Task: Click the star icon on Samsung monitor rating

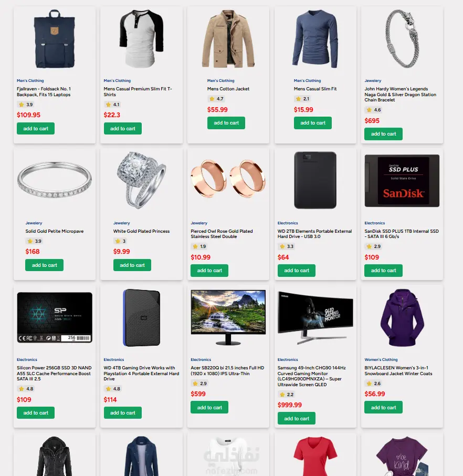Action: pos(282,395)
